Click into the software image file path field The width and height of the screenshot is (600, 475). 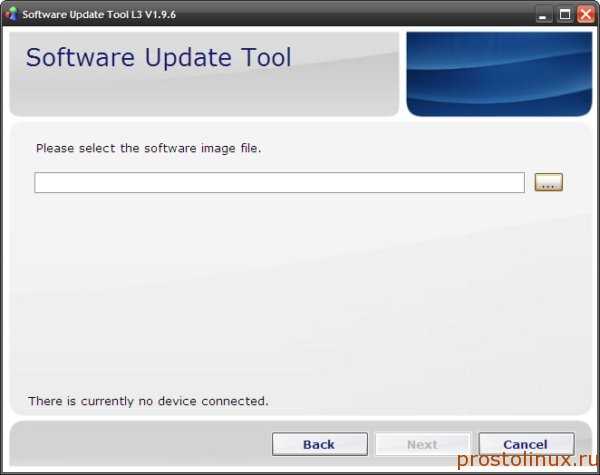(x=279, y=183)
